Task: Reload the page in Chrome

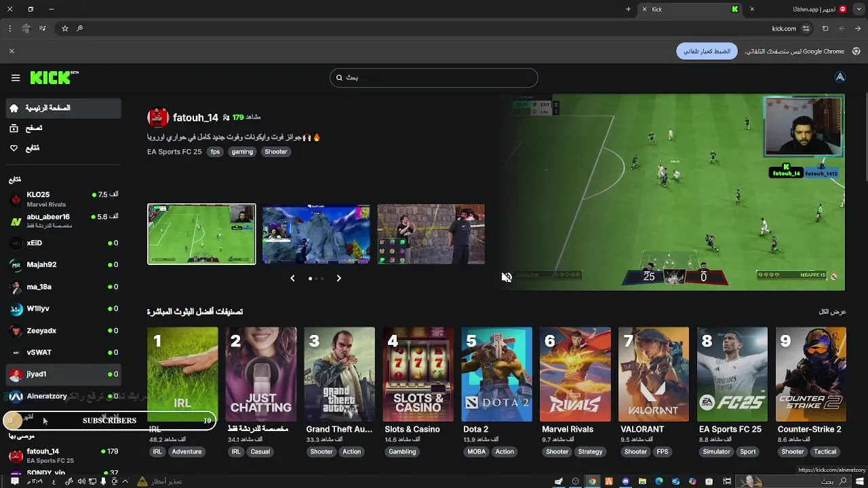Action: click(x=825, y=28)
